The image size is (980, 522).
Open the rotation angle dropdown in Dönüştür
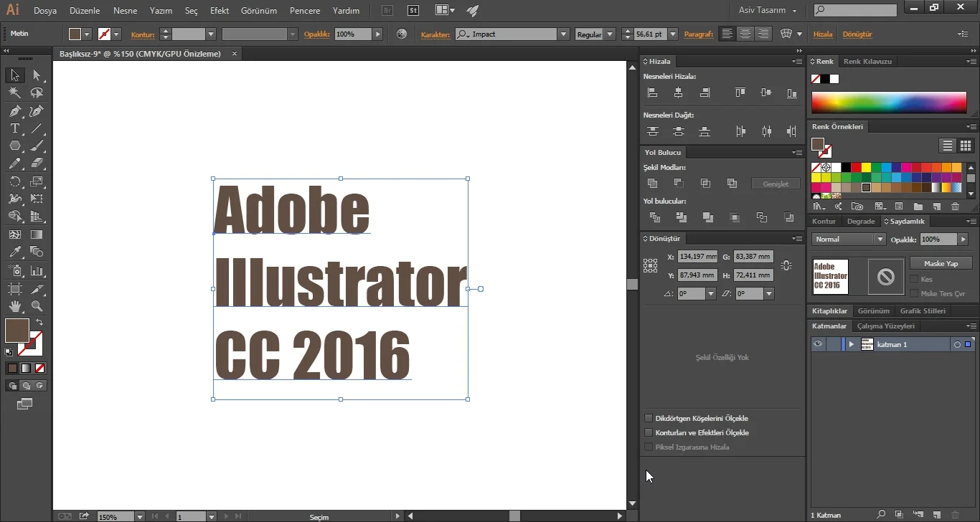tap(710, 293)
